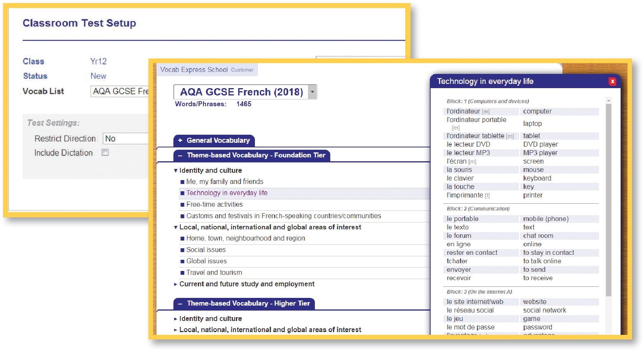Collapse Foundation Local, national, international and global areas group

coord(268,227)
